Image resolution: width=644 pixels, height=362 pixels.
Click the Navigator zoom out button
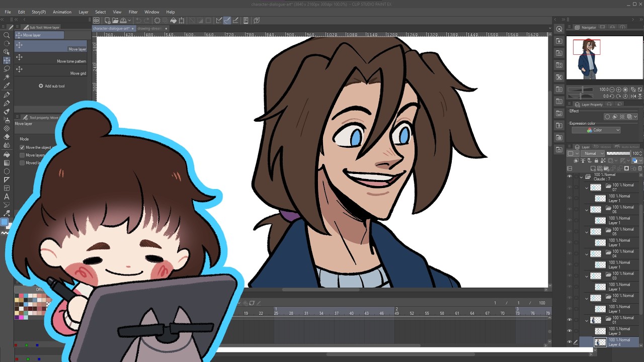pos(612,89)
